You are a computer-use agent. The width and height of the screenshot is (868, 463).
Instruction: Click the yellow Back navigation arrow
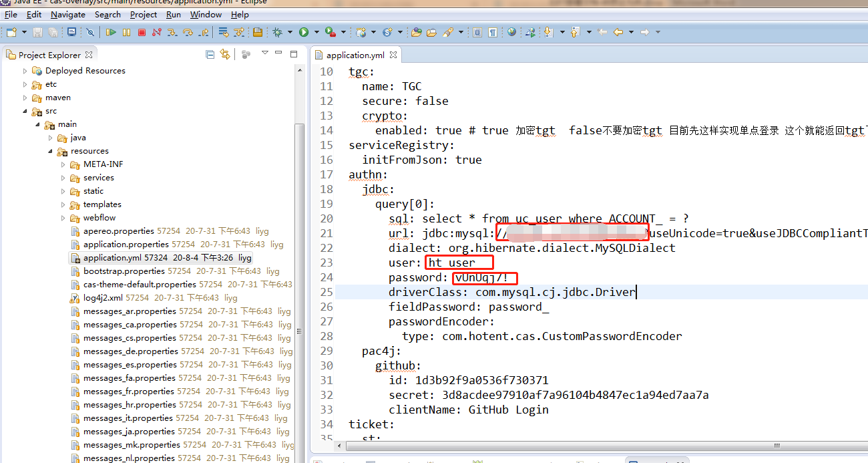tap(618, 32)
